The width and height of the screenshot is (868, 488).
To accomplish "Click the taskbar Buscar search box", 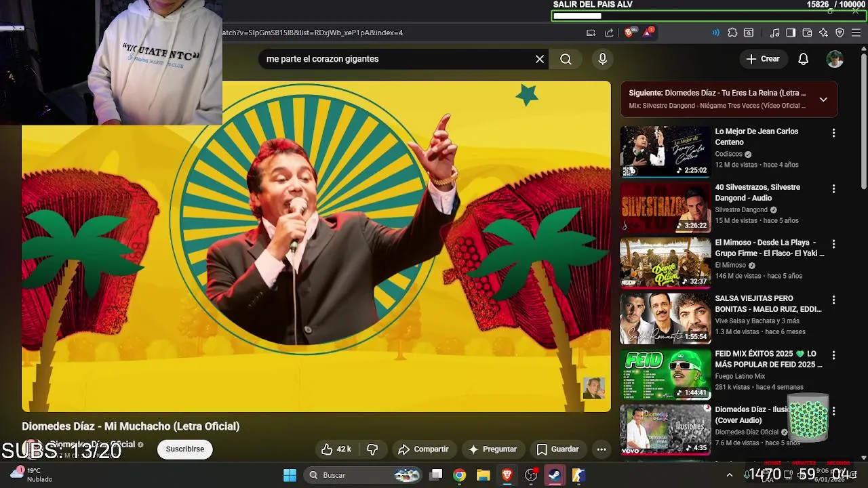I will point(363,475).
